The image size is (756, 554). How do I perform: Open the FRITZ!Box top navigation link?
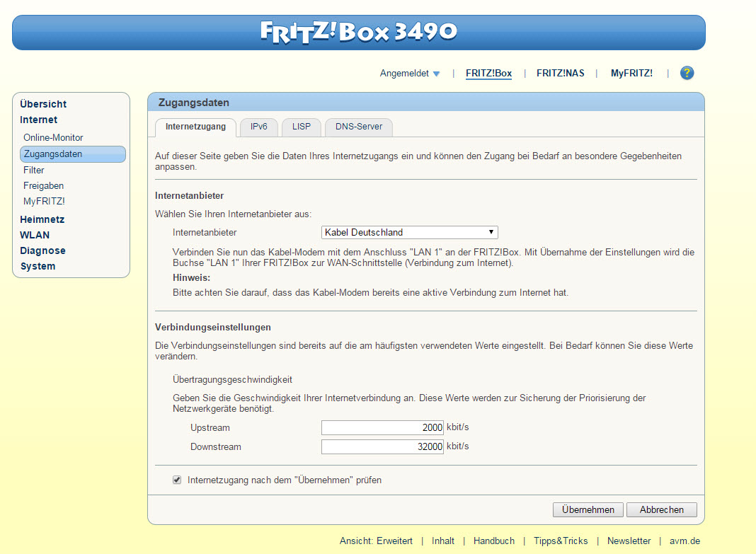click(x=488, y=73)
